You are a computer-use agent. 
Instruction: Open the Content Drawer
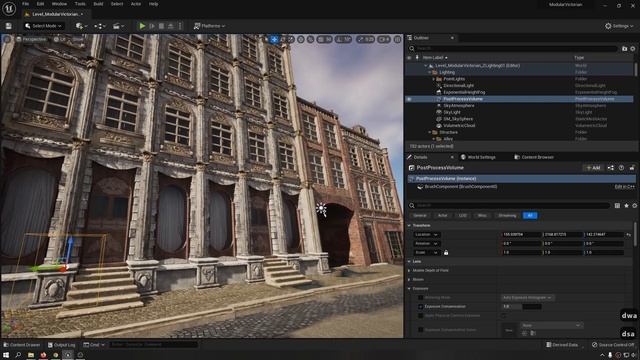point(22,345)
